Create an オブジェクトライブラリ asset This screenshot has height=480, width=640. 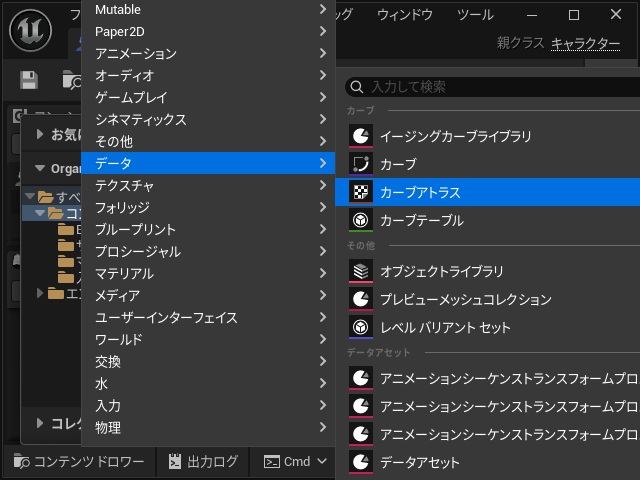tap(488, 271)
